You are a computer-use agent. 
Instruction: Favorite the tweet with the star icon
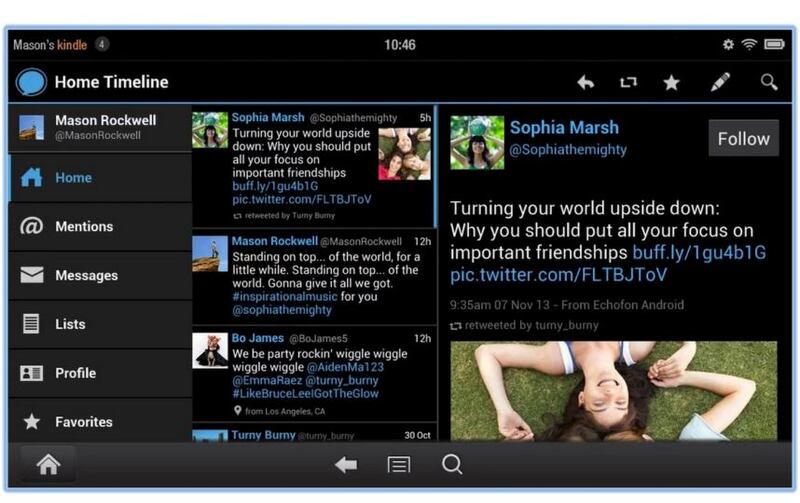pos(672,83)
